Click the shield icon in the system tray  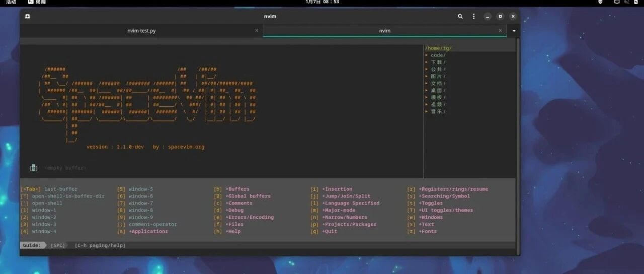click(x=600, y=2)
